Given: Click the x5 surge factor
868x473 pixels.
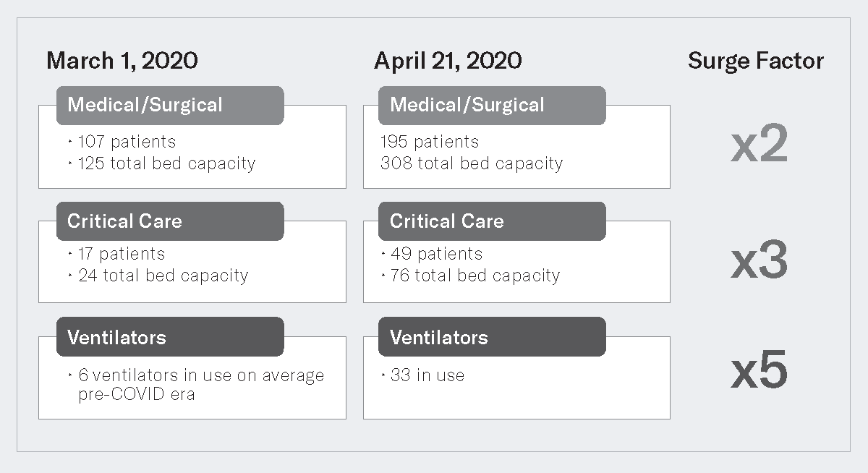Looking at the screenshot, I should click(759, 372).
